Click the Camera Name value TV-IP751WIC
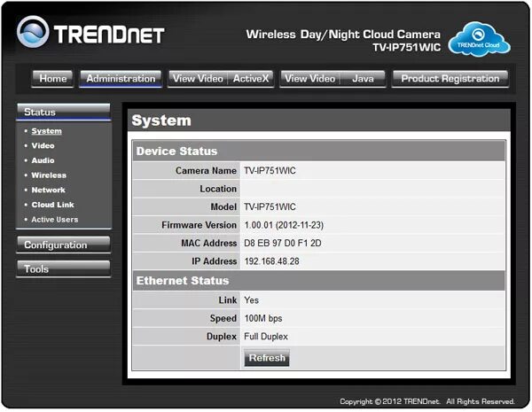 click(270, 171)
